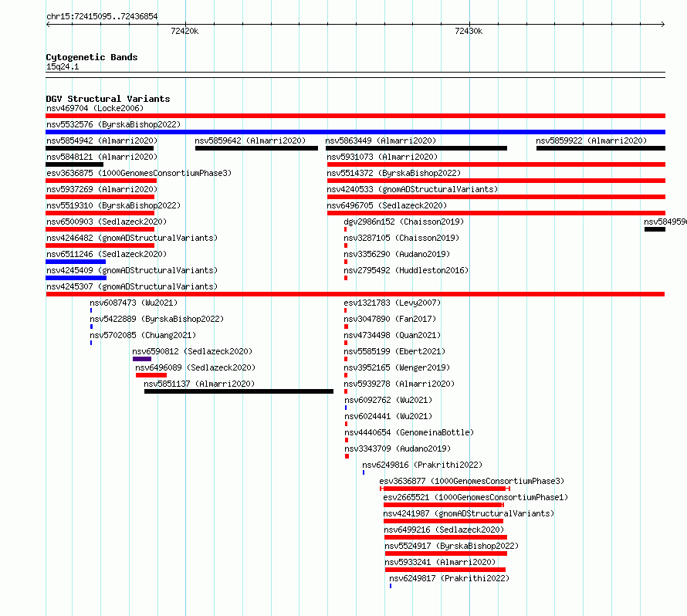Open nsv5931073 (Almarri2020) variant
Screen dimensions: 687x616
point(382,157)
